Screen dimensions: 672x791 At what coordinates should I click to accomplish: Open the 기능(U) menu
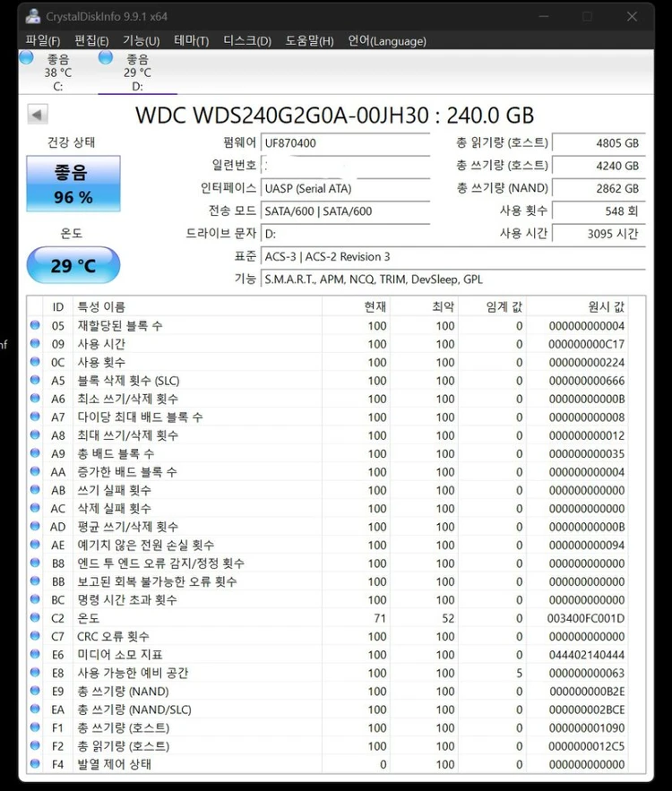[142, 40]
